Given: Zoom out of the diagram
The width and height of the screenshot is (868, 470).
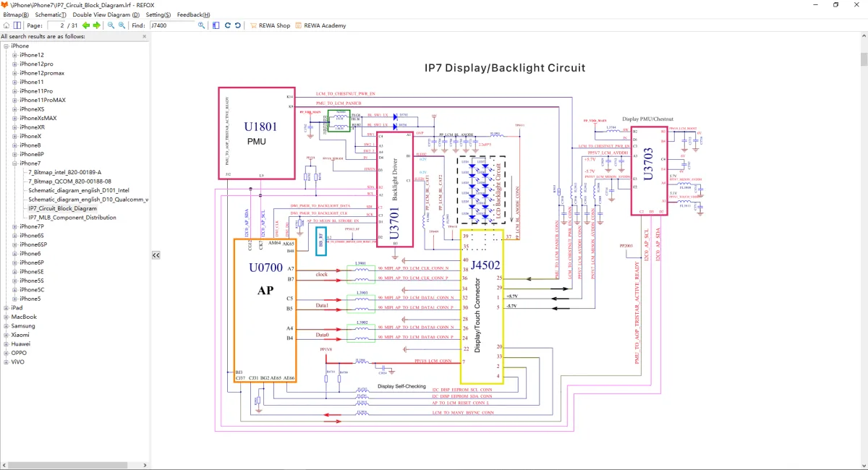Looking at the screenshot, I should (111, 25).
